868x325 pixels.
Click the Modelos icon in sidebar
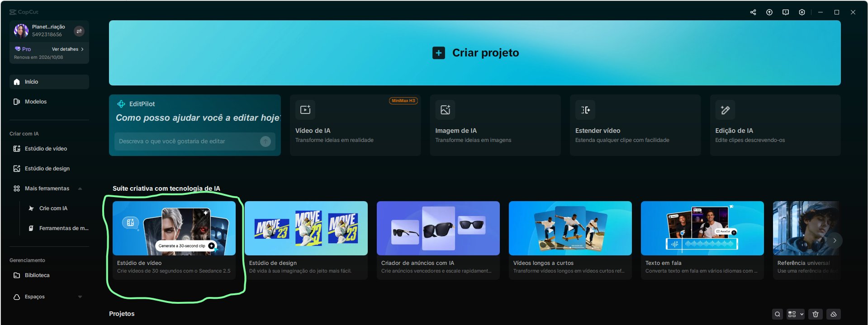tap(17, 102)
